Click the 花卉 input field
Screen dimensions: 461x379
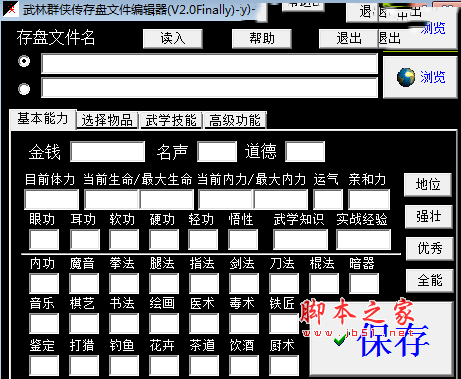(164, 365)
